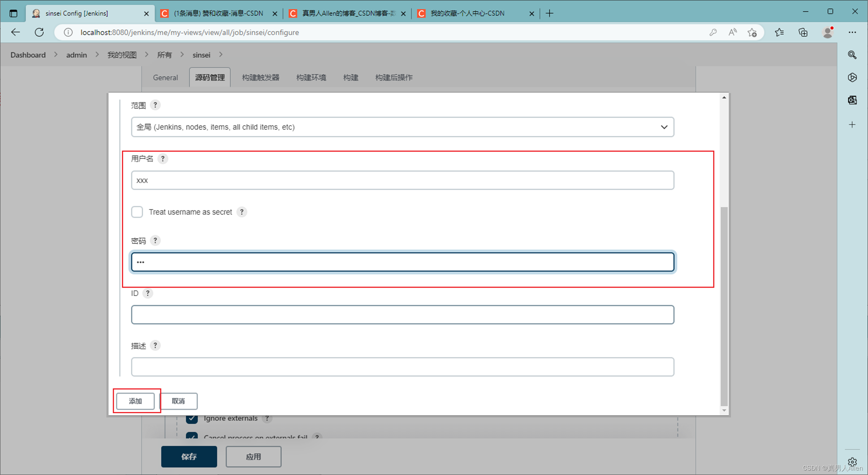Open the General configuration tab

165,77
